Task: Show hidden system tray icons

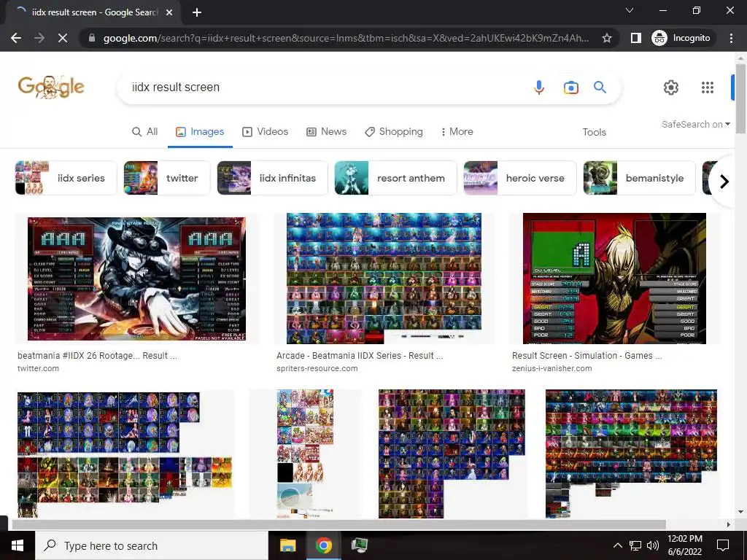Action: point(617,545)
